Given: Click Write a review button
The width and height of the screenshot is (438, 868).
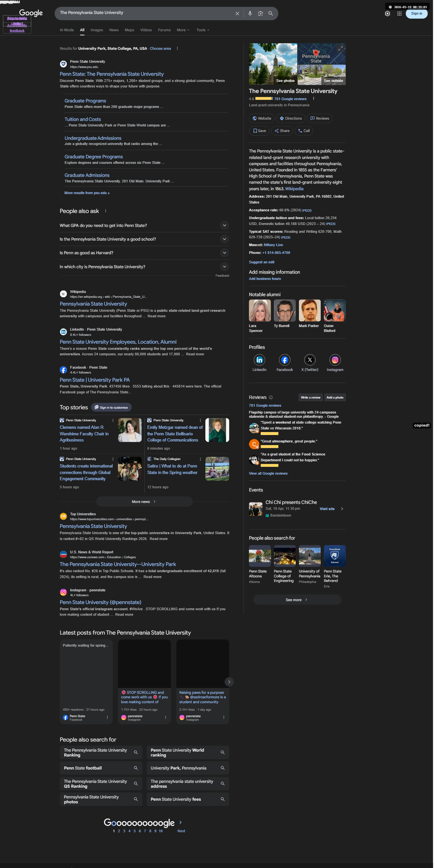Looking at the screenshot, I should (x=310, y=398).
